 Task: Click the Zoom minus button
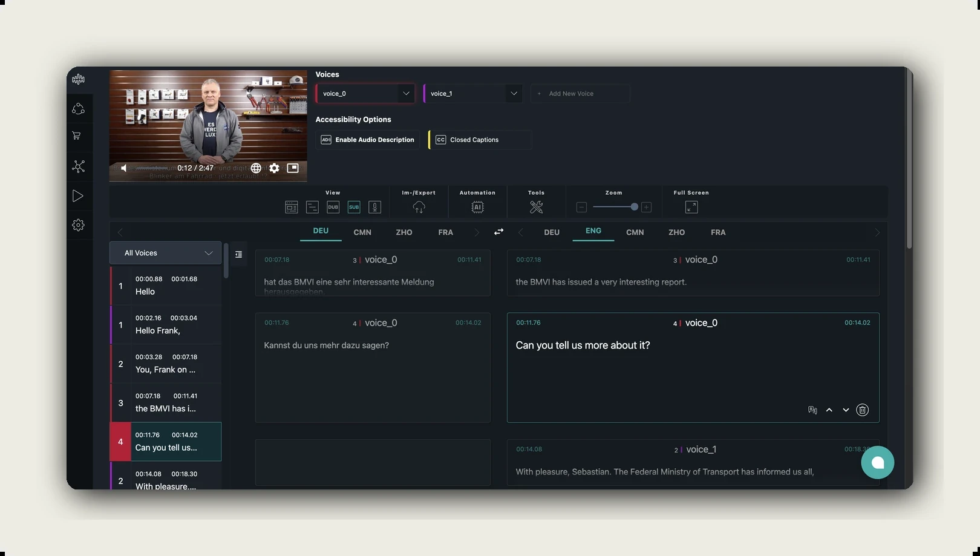[581, 208]
